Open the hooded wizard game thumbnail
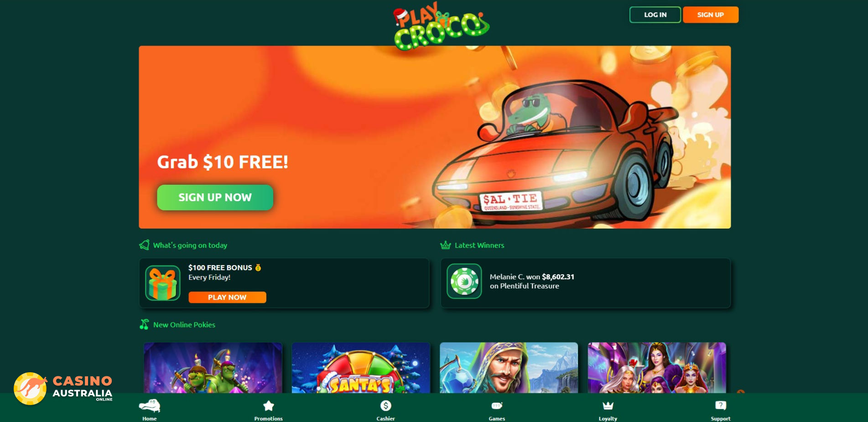The image size is (868, 422). click(509, 368)
